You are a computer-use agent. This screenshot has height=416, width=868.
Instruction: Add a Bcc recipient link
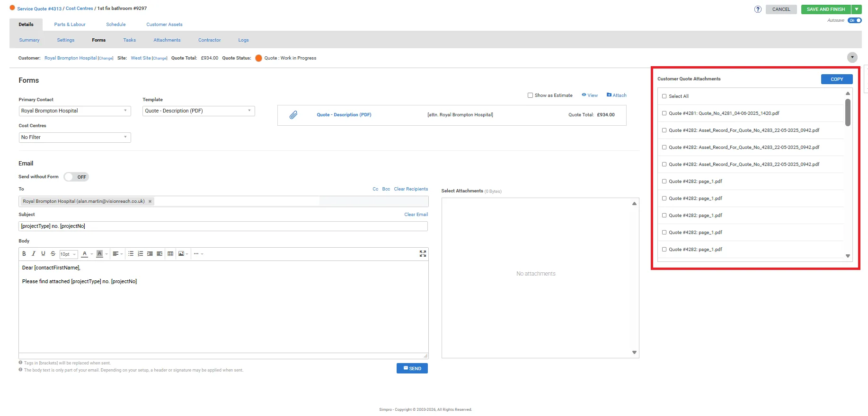pyautogui.click(x=386, y=189)
